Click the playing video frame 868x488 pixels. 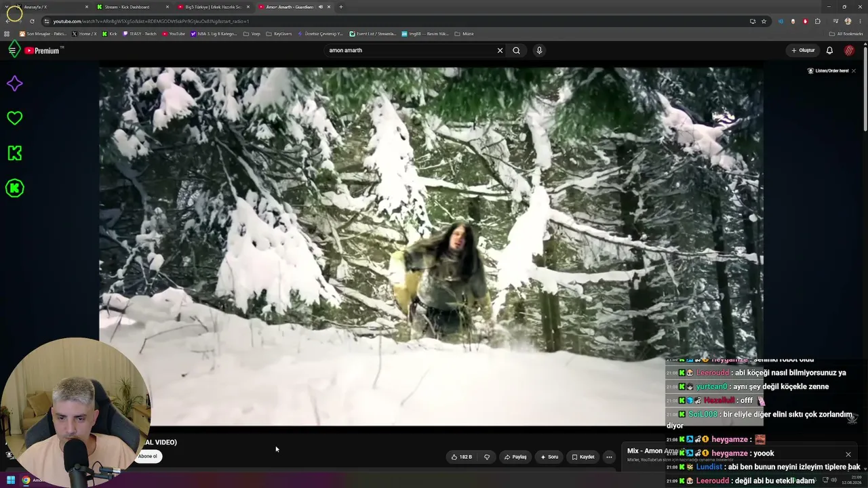pos(431,246)
